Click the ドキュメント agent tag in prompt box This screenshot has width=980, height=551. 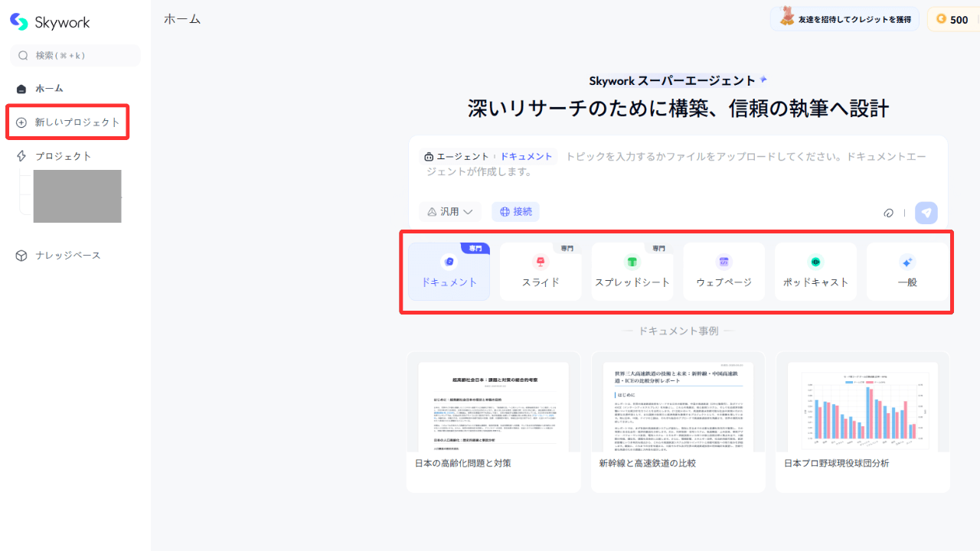(x=526, y=156)
